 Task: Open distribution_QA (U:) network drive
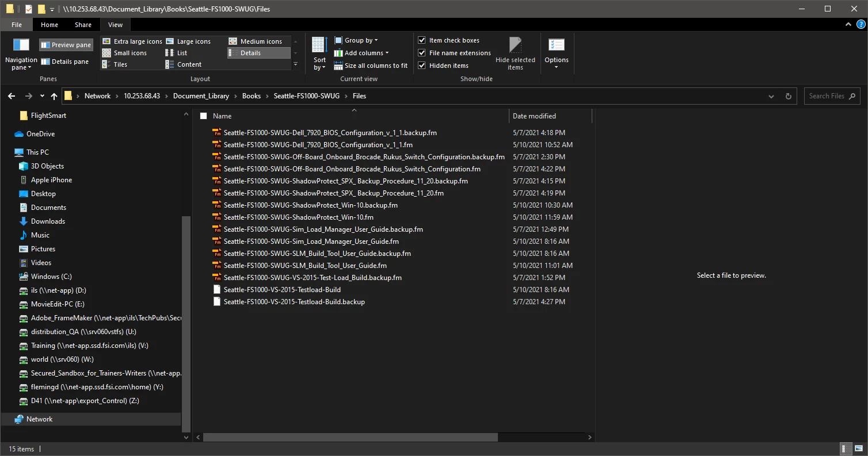pos(83,332)
